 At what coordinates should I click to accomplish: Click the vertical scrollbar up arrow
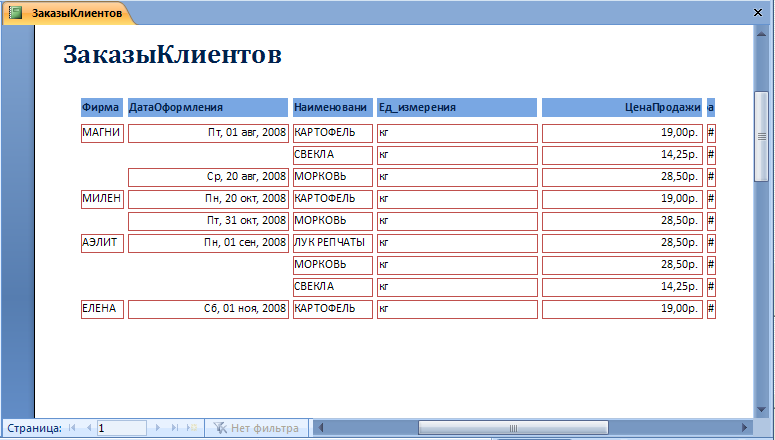coord(761,33)
